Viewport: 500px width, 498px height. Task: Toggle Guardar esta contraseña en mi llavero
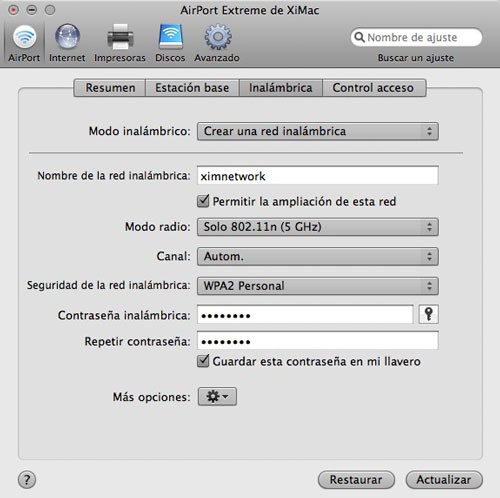coord(203,361)
